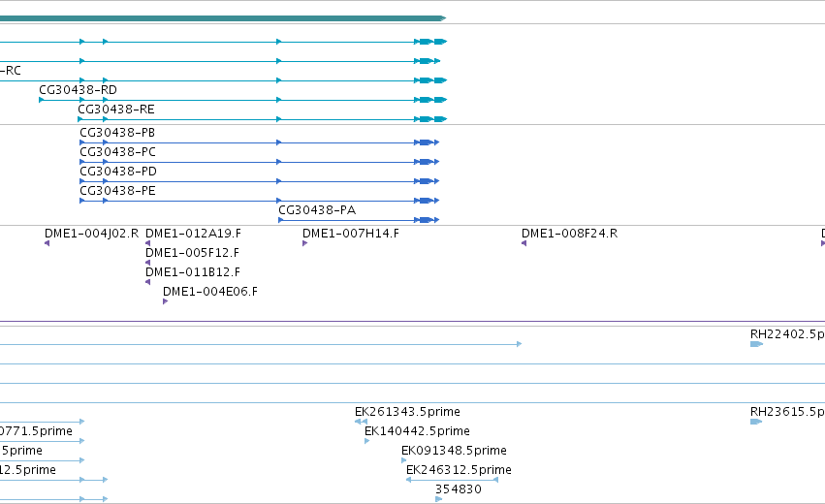This screenshot has width=825, height=504.
Task: Click purple arrow marker under DME1-004E06.F
Action: click(165, 301)
